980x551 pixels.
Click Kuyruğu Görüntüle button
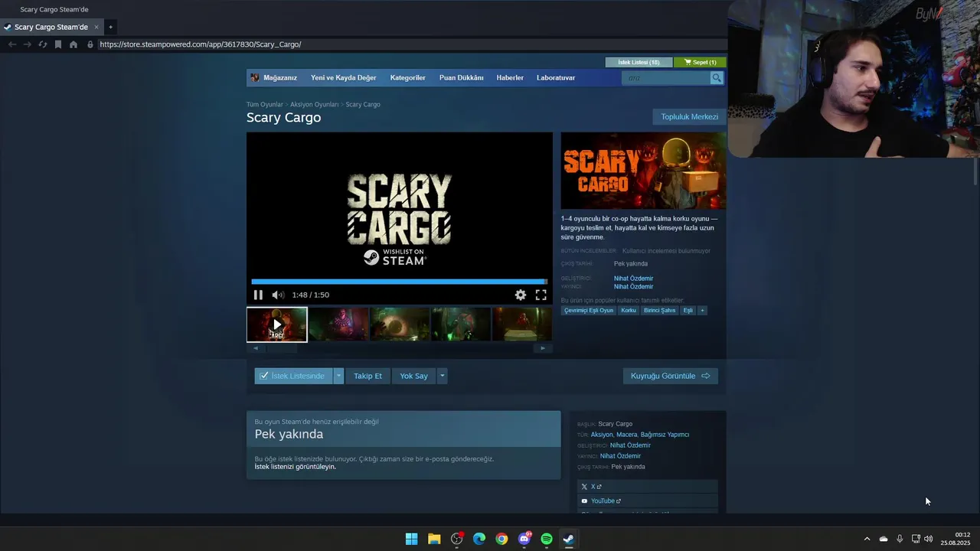670,376
